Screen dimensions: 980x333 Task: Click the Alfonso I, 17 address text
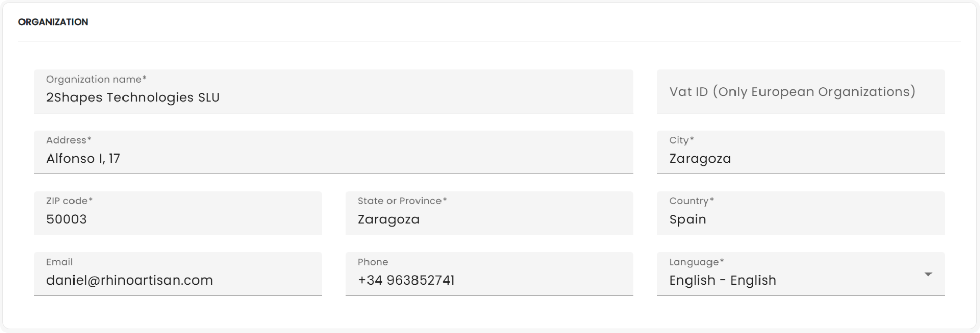pos(83,159)
